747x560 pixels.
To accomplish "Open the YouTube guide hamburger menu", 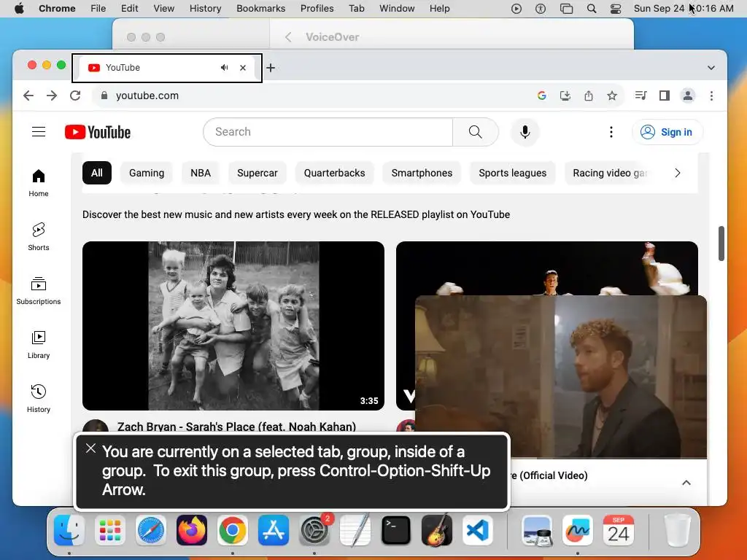I will tap(39, 132).
